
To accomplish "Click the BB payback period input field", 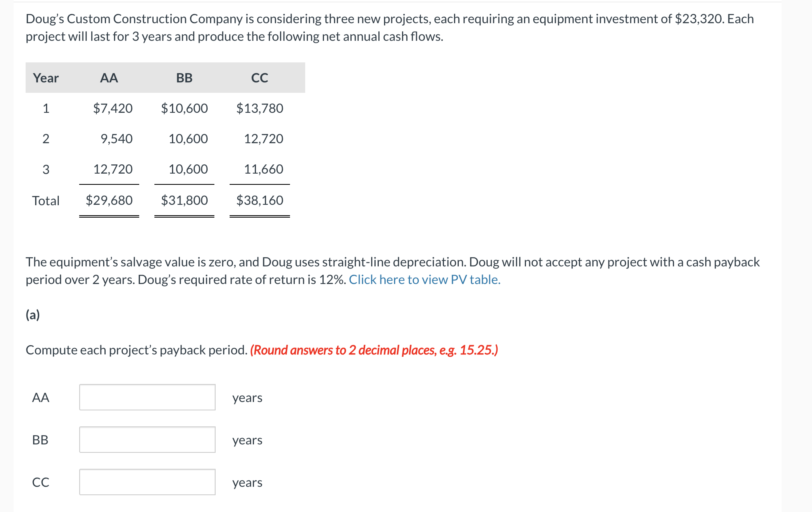I will click(147, 440).
